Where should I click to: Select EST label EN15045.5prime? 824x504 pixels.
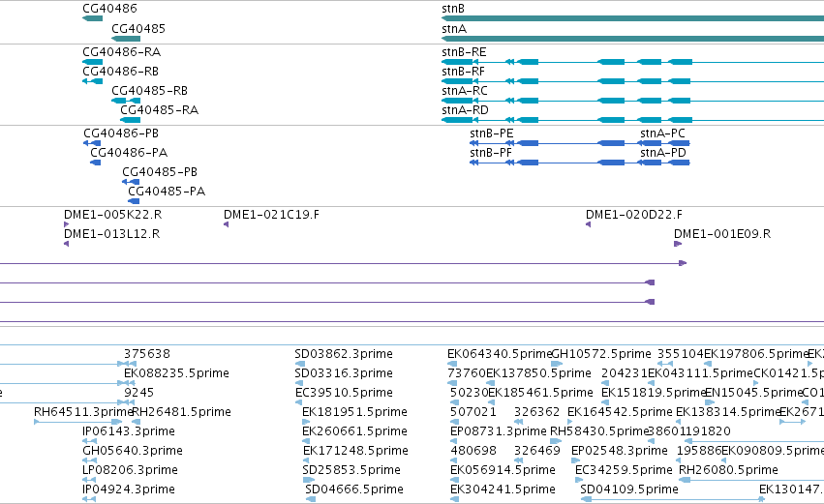(753, 393)
